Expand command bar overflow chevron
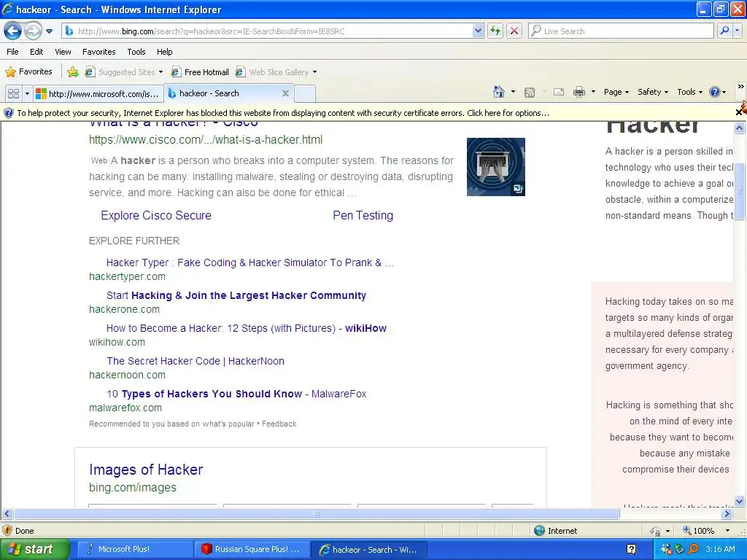Viewport: 747px width, 560px height. (740, 87)
